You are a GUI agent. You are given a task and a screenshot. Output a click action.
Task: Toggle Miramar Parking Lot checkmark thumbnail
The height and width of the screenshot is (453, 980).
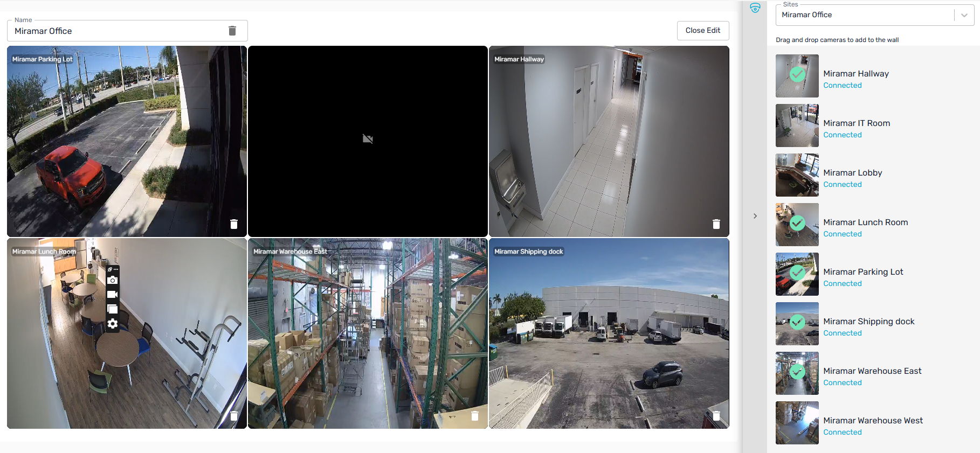click(797, 274)
